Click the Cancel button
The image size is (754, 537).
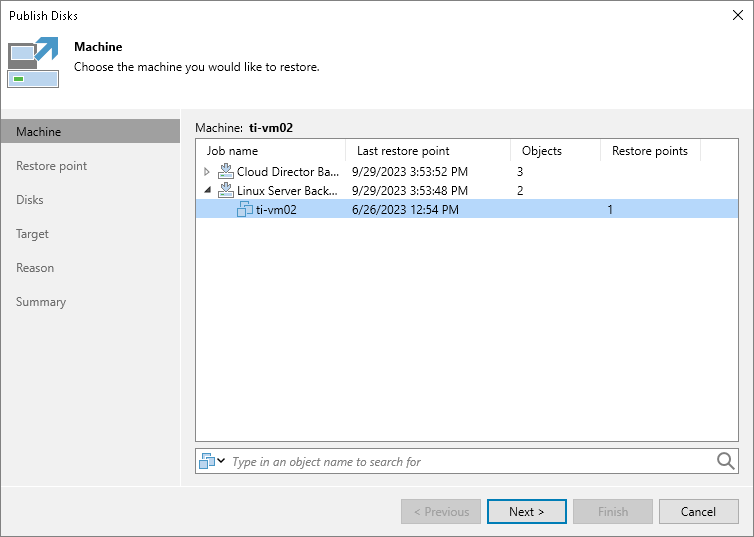pos(698,512)
